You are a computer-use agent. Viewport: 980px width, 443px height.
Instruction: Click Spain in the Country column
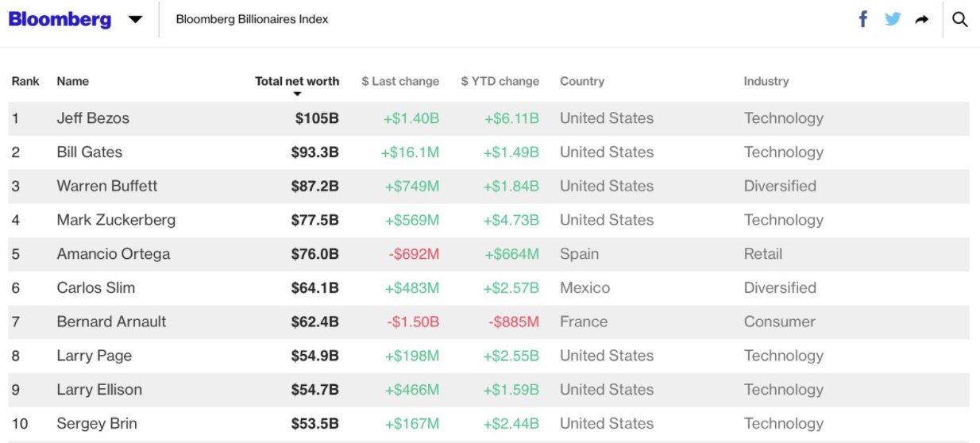(580, 254)
